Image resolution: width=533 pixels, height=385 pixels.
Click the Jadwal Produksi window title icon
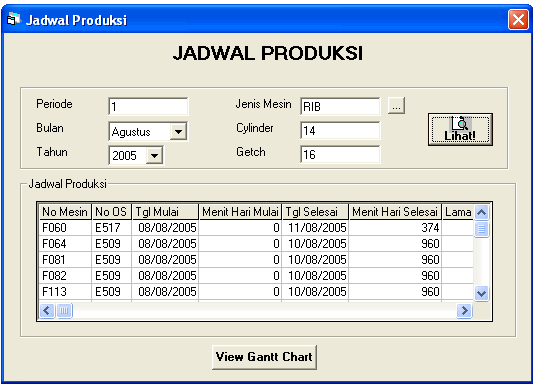click(14, 19)
